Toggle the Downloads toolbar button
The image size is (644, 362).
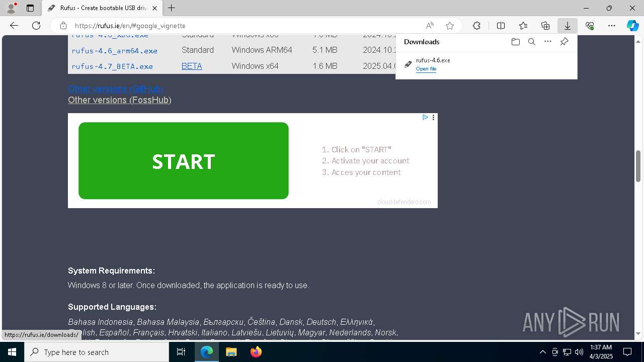[568, 26]
